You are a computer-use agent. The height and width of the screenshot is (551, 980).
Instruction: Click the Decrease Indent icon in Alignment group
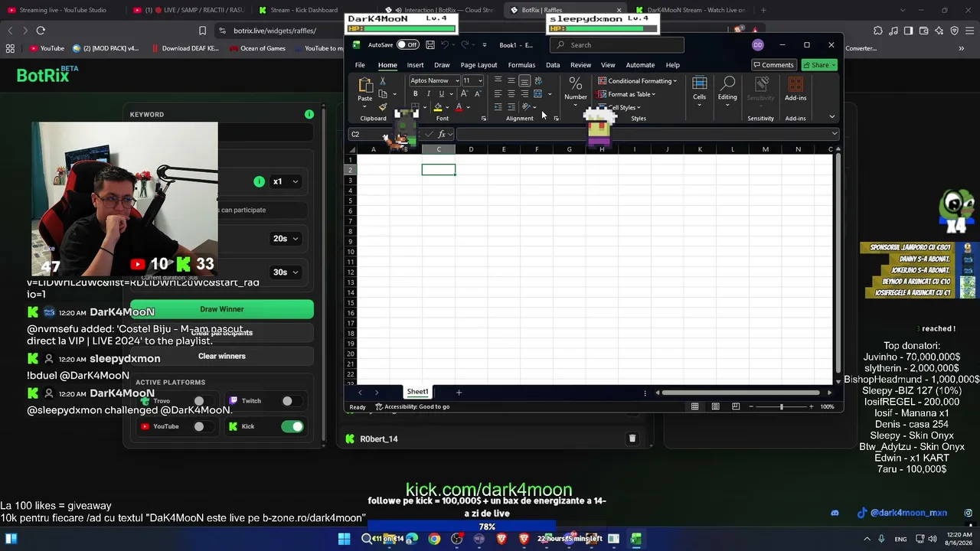tap(498, 106)
